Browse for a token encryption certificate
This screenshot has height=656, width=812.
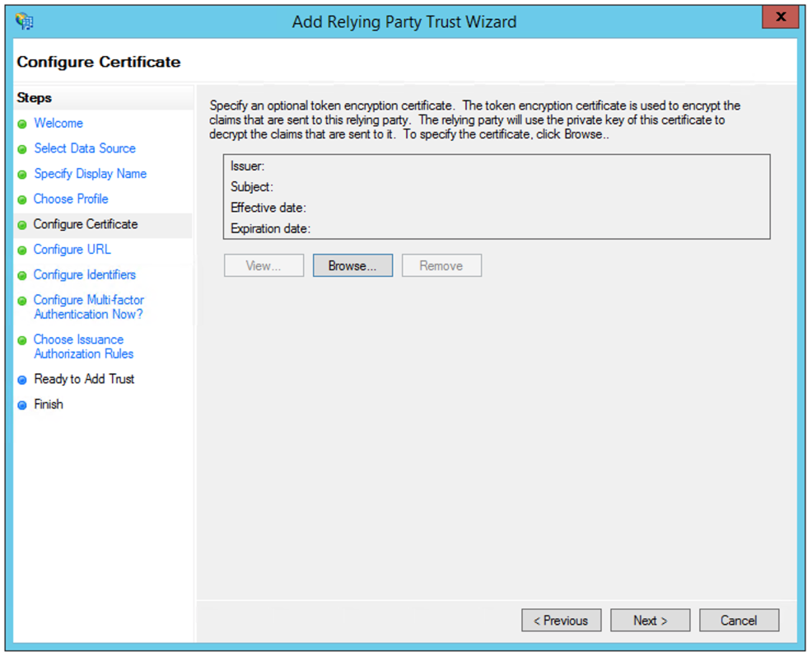[352, 265]
